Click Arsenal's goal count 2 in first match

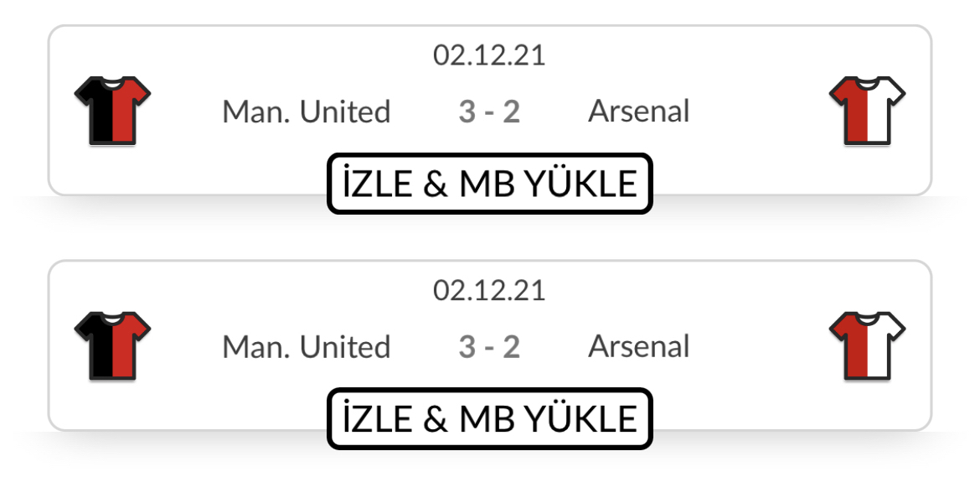pos(512,112)
